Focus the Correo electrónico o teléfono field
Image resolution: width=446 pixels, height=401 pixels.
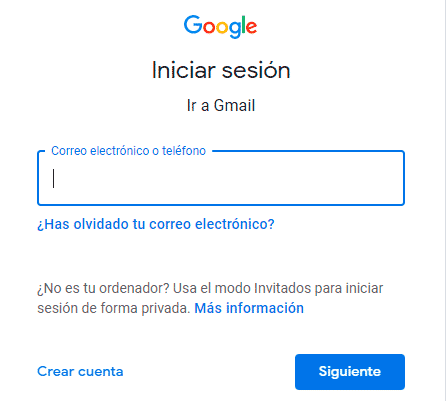[x=221, y=178]
